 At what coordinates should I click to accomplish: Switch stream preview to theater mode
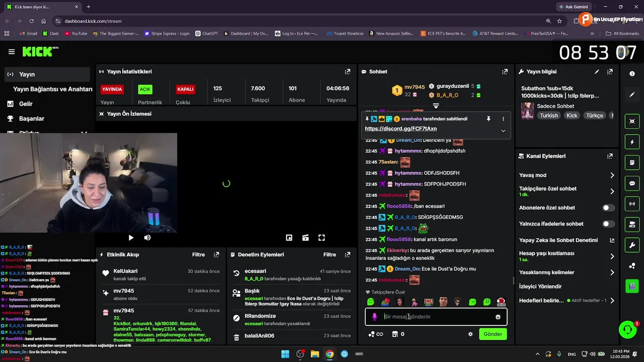point(305,238)
